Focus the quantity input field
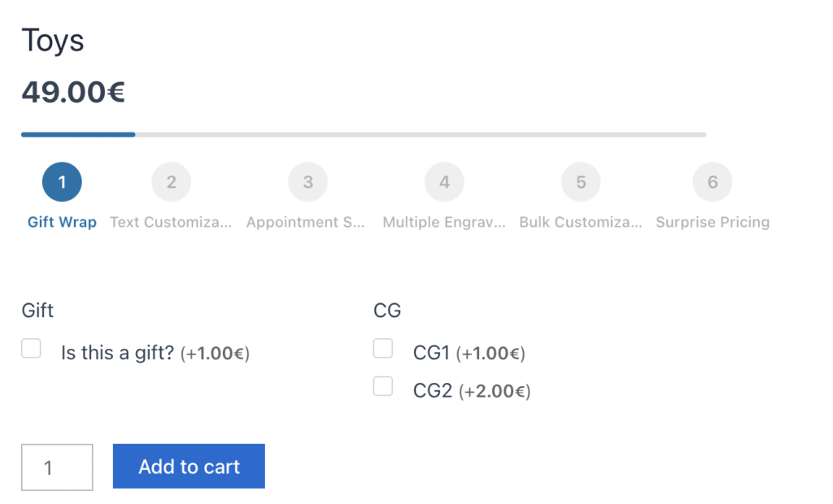The image size is (833, 504). [x=57, y=467]
